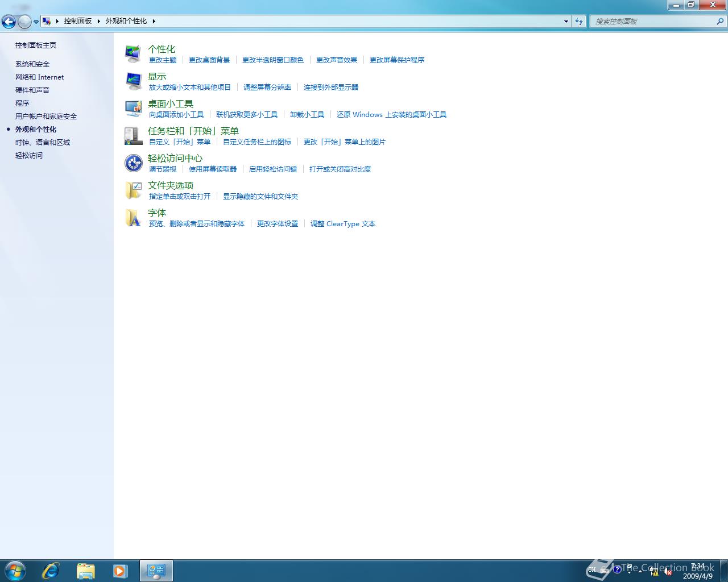Click the muted volume tray icon

(x=668, y=571)
